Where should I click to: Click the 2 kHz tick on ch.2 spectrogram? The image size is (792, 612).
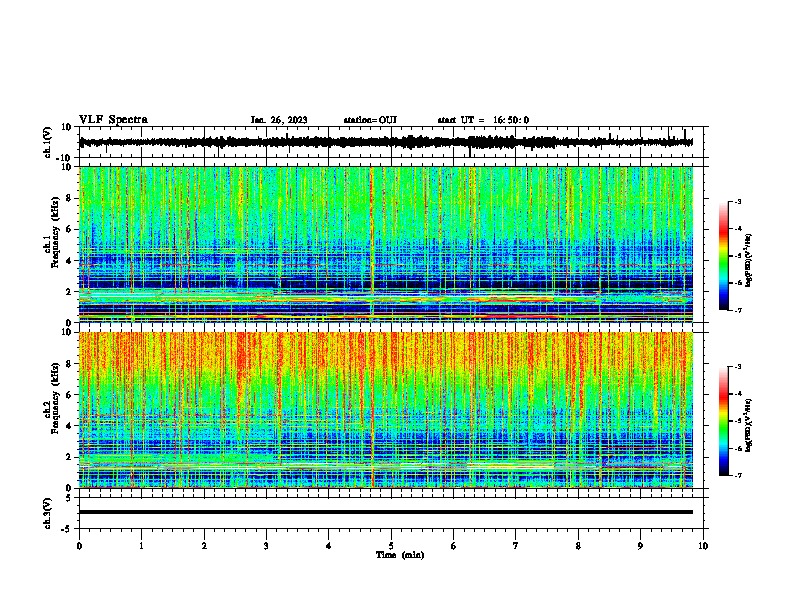[x=70, y=457]
